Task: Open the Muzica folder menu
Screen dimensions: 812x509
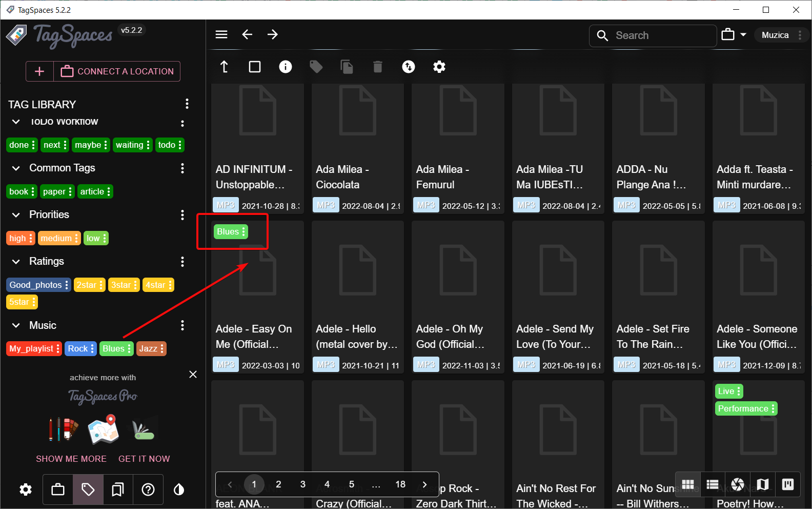Action: coord(800,35)
